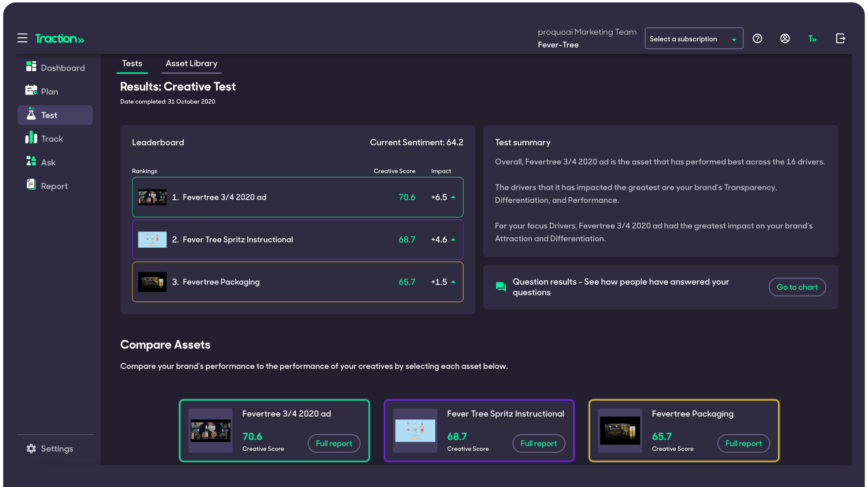Click the Plan calendar icon in sidebar
This screenshot has width=868, height=487.
(x=31, y=91)
